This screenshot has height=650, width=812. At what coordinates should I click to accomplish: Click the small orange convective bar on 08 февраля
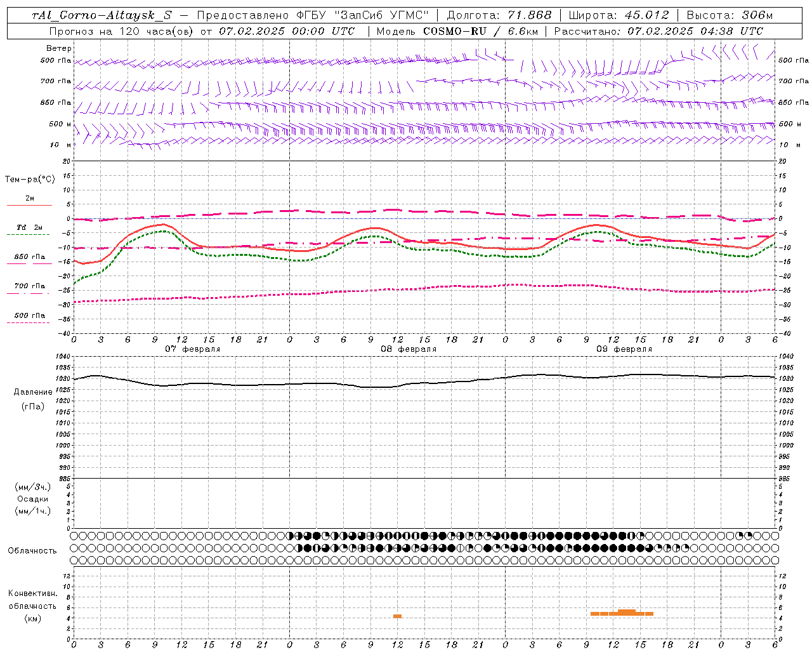pyautogui.click(x=397, y=616)
